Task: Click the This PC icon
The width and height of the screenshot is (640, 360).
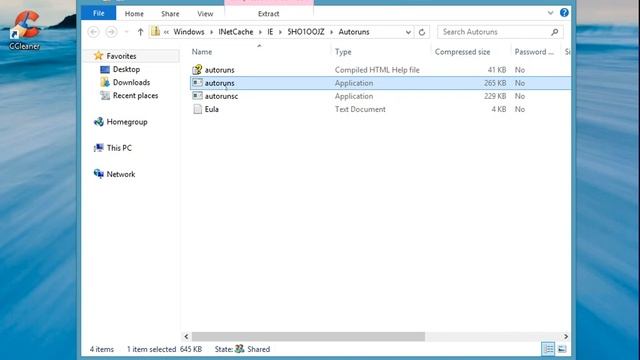Action: click(x=98, y=148)
